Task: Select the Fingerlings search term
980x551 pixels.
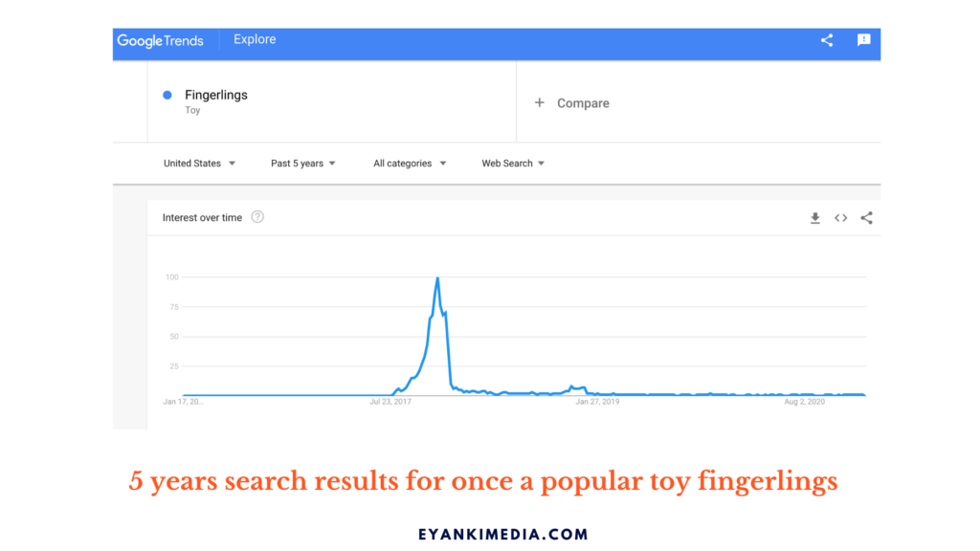Action: pyautogui.click(x=216, y=95)
